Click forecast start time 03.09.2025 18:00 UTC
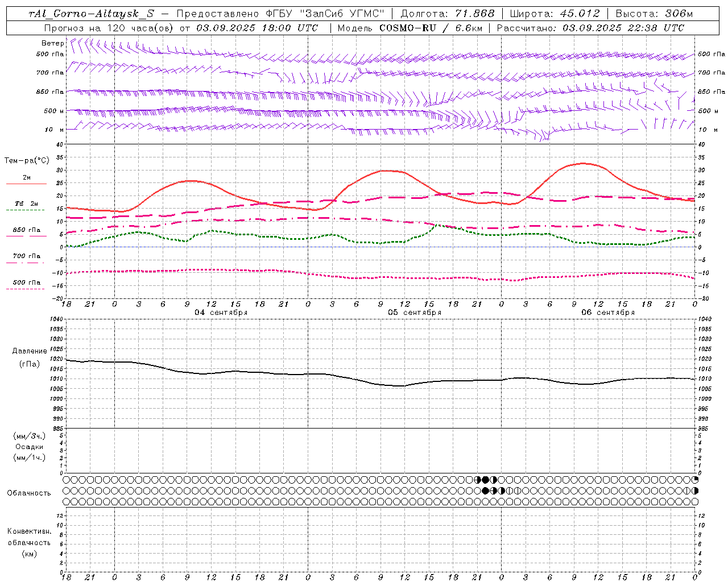728x582 pixels. (x=257, y=28)
